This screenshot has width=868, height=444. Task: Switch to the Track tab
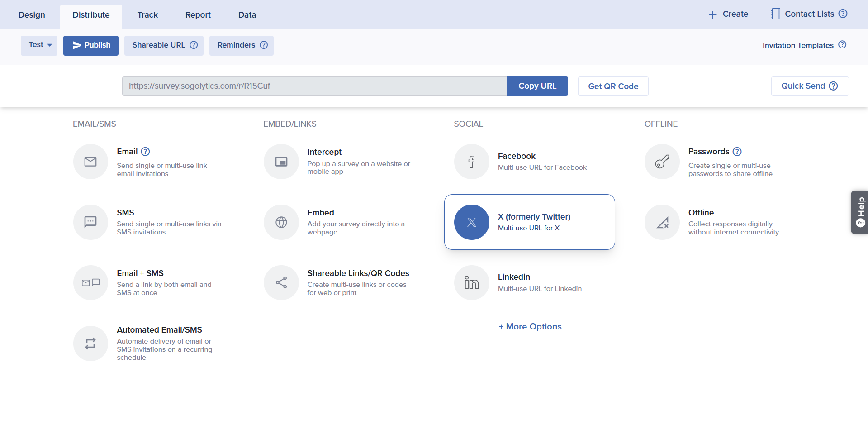coord(147,15)
